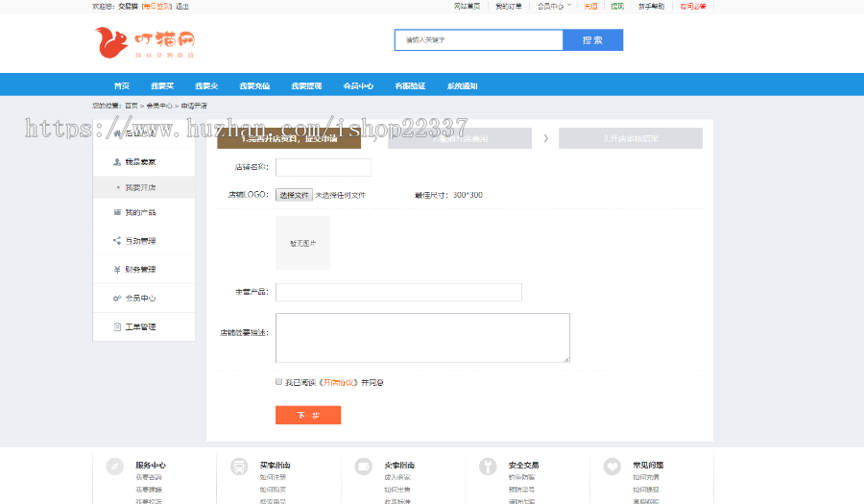Screen dimensions: 864x504
Task: Click the wallet icon beside 卖家指南
Action: (364, 467)
